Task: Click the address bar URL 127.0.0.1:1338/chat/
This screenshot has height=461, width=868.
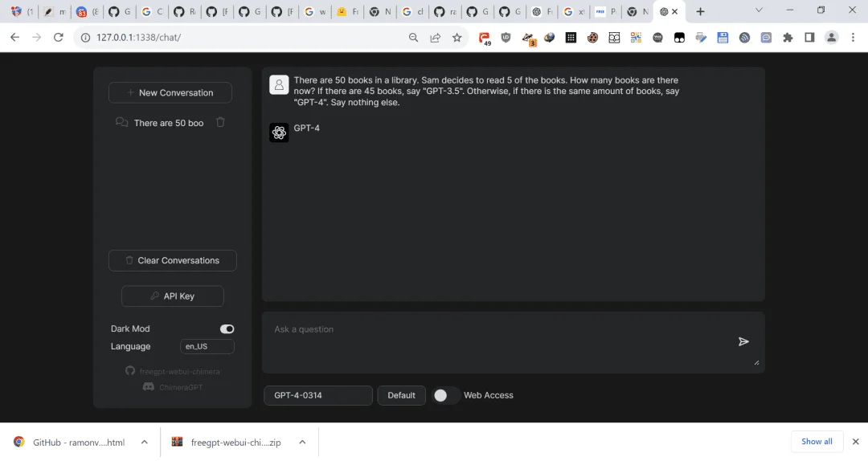Action: [x=138, y=38]
